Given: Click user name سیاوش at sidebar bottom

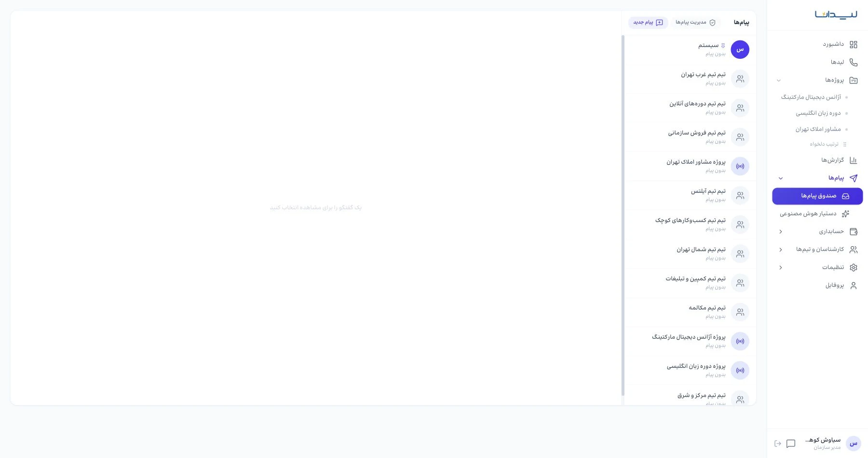Looking at the screenshot, I should click(823, 440).
